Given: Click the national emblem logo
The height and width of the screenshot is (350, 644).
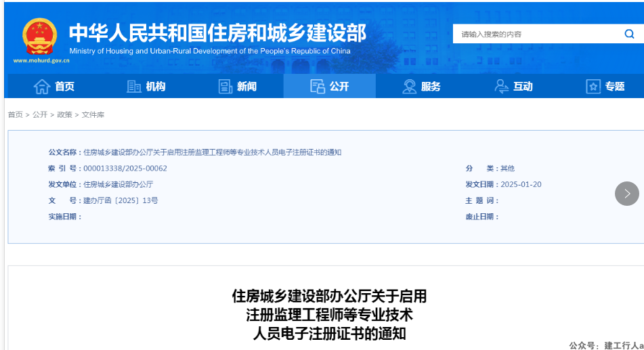Looking at the screenshot, I should [39, 36].
